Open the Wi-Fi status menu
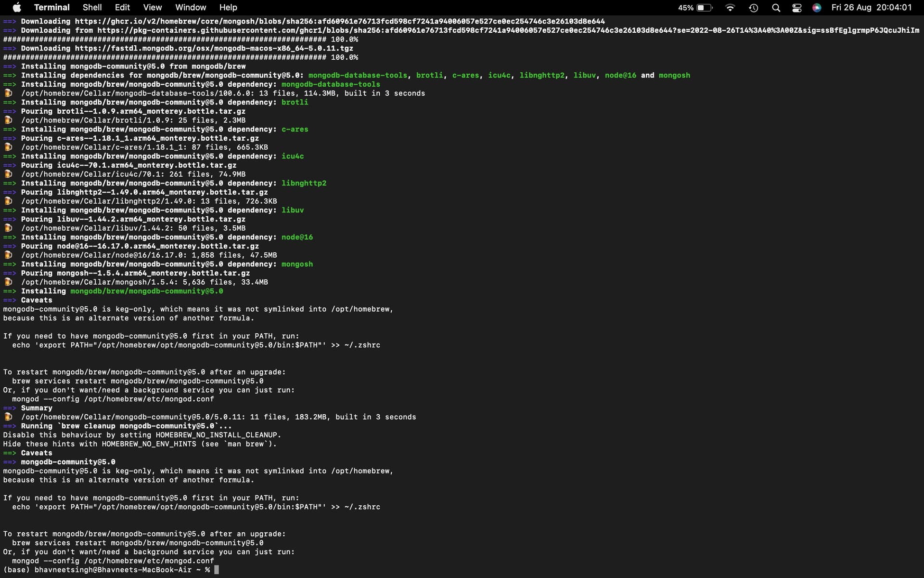The image size is (924, 578). (x=730, y=8)
